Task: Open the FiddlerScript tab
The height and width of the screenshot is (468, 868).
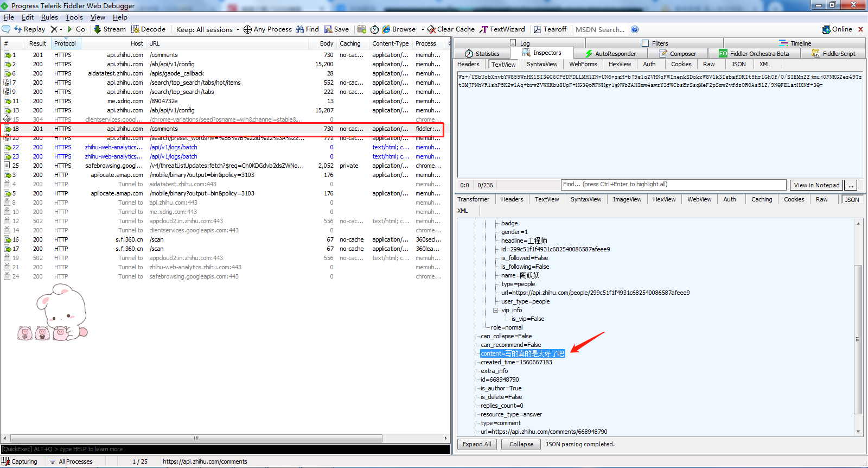Action: 833,53
